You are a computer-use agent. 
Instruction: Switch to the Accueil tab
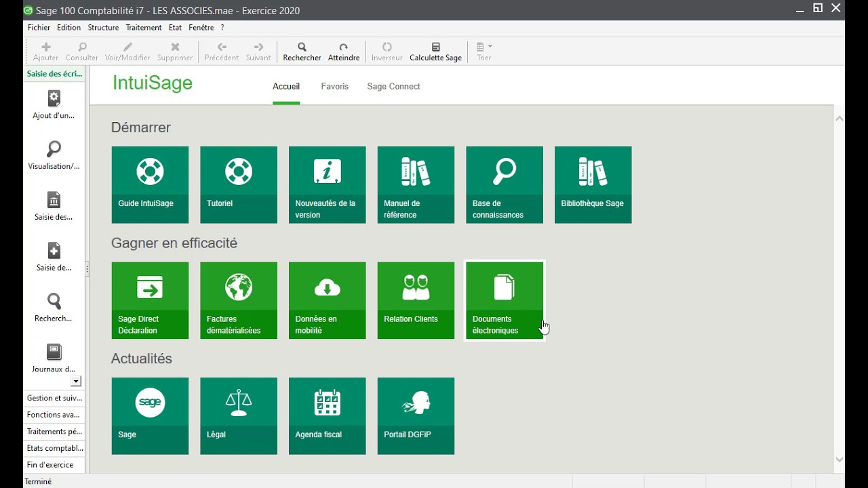286,87
